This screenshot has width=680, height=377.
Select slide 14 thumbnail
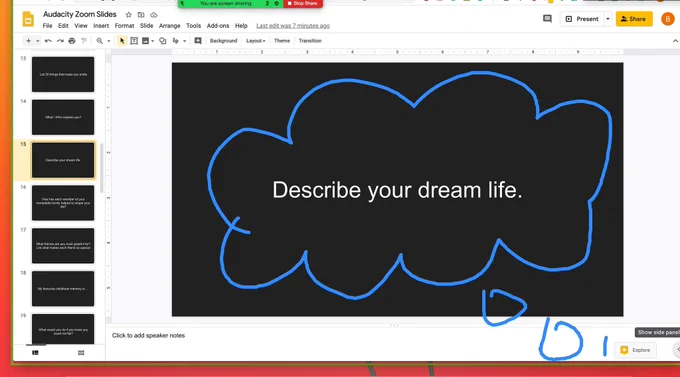point(63,117)
